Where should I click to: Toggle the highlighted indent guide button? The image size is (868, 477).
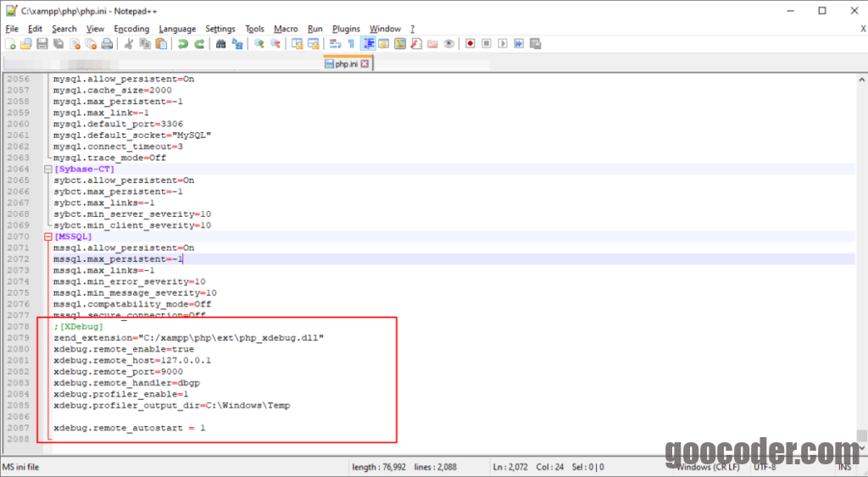(370, 43)
